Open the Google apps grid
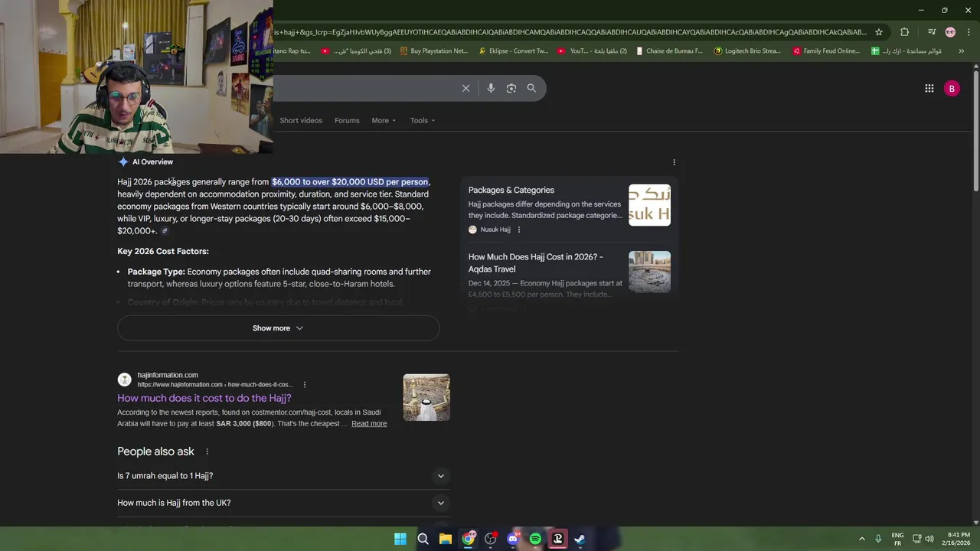The width and height of the screenshot is (980, 551). (x=929, y=88)
